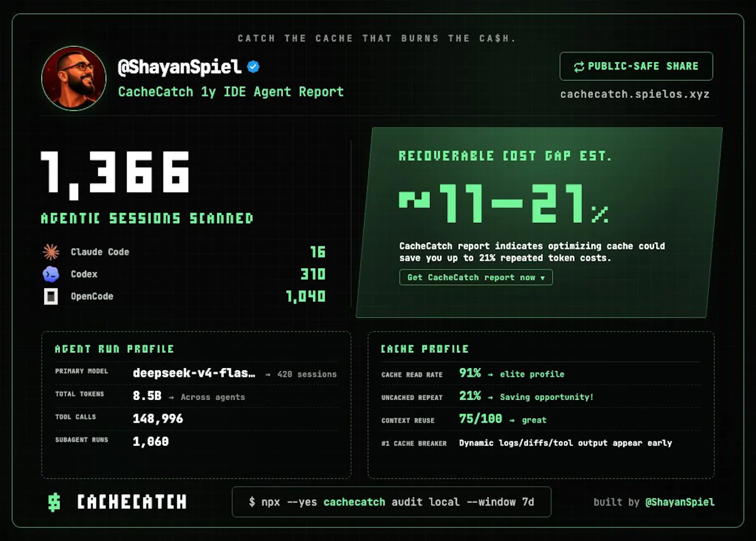Click the share arrows icon

(x=579, y=67)
